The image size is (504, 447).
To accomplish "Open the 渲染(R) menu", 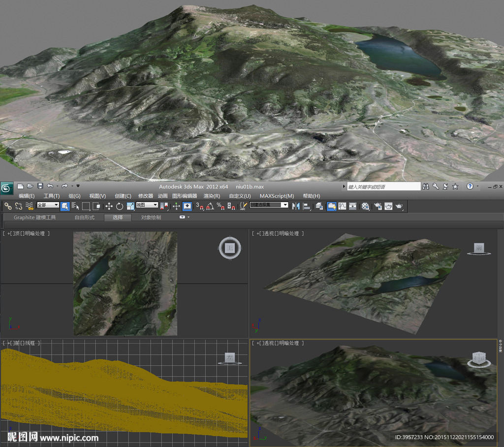I will (212, 196).
